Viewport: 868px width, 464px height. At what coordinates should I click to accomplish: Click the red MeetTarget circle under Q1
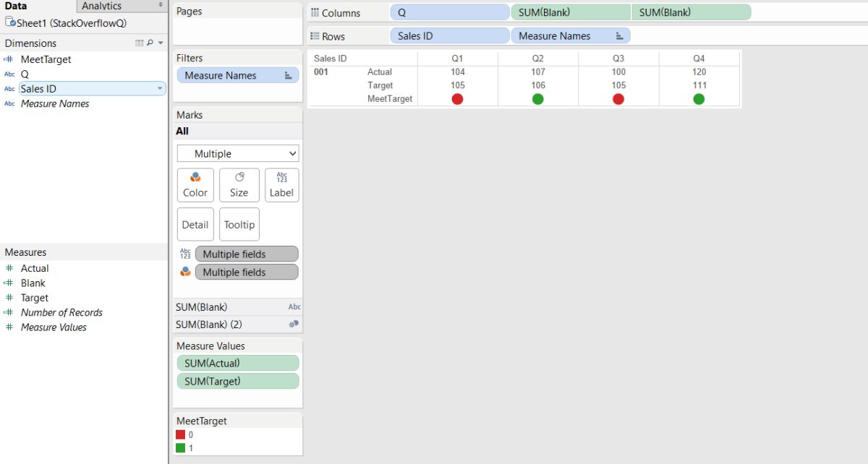(x=457, y=99)
